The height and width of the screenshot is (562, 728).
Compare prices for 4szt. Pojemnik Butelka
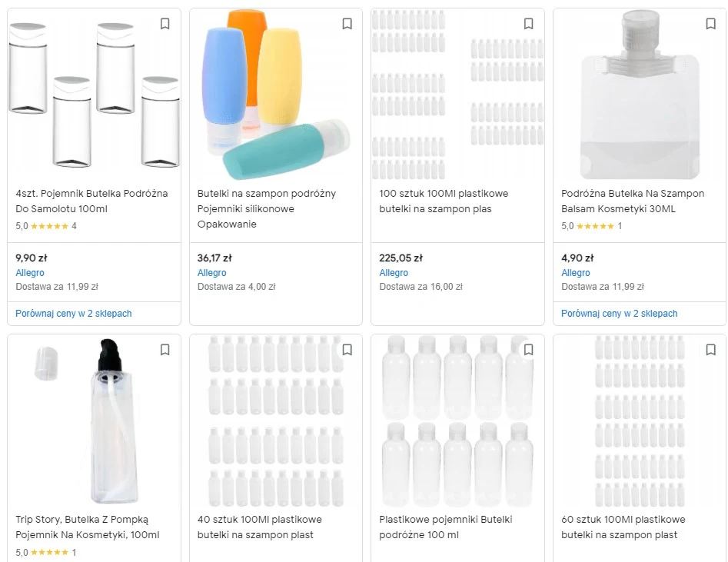tap(74, 314)
